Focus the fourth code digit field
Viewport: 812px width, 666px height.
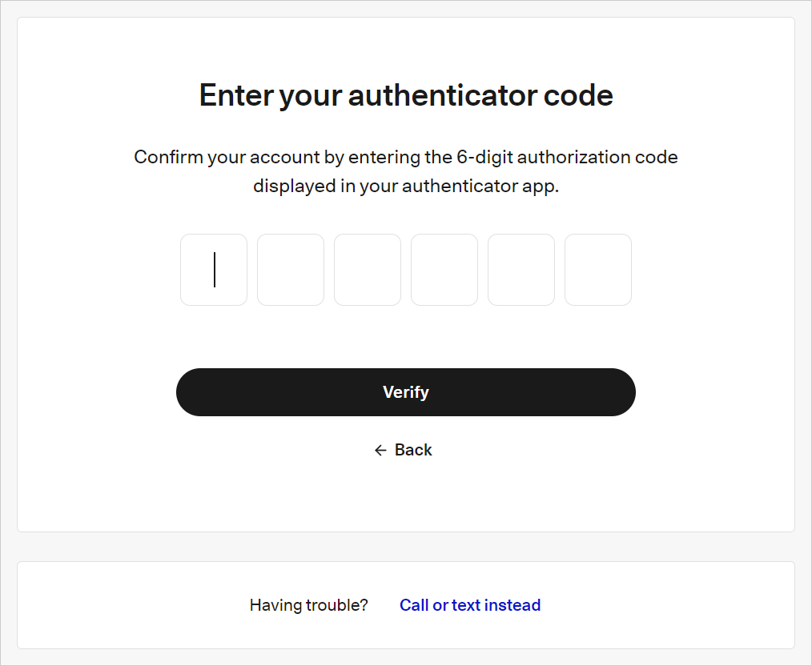444,270
